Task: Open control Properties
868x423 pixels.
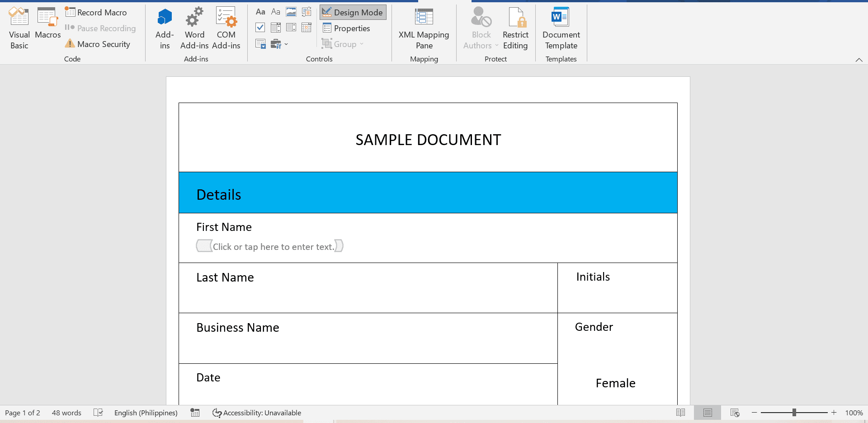Action: pyautogui.click(x=346, y=28)
